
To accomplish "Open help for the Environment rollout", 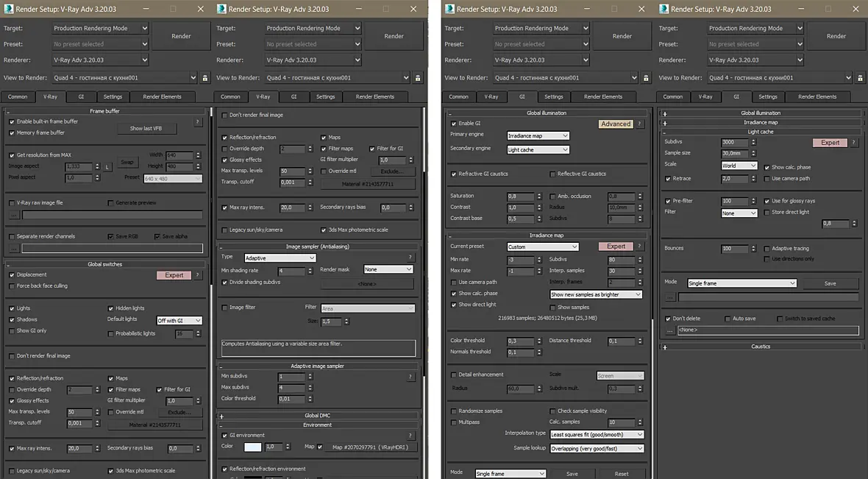I will 410,436.
